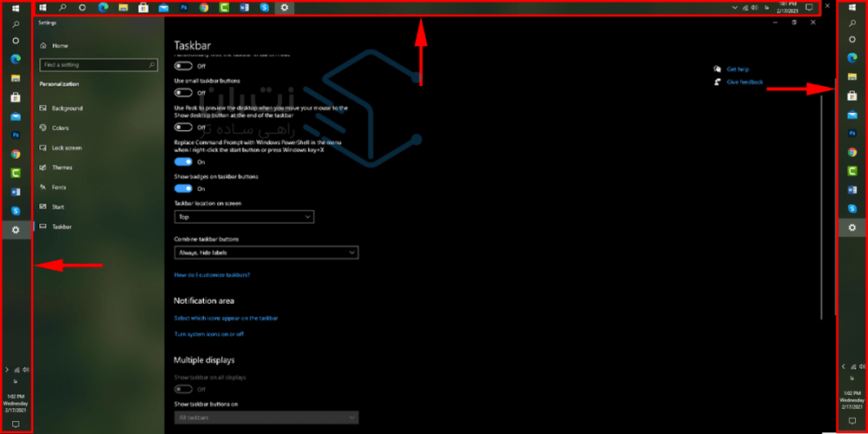Viewport: 868px width, 434px height.
Task: Click the How do I customize taskbars link
Action: [212, 274]
